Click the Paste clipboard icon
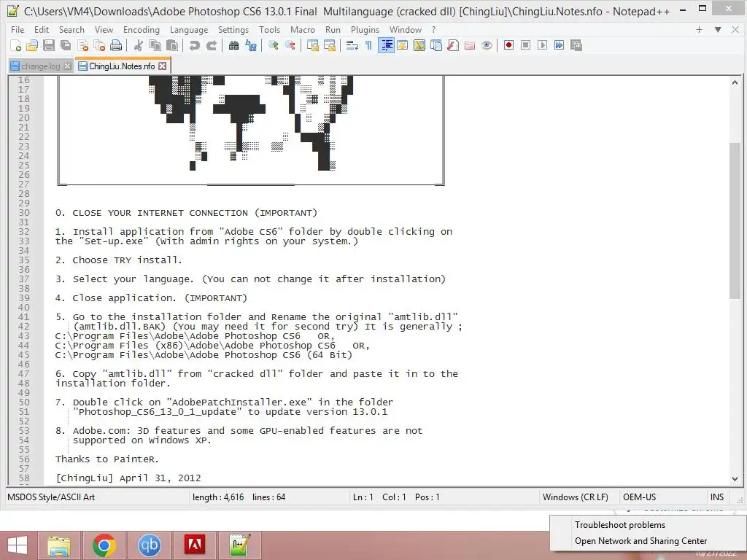Screen dimensions: 747x560 (172, 45)
